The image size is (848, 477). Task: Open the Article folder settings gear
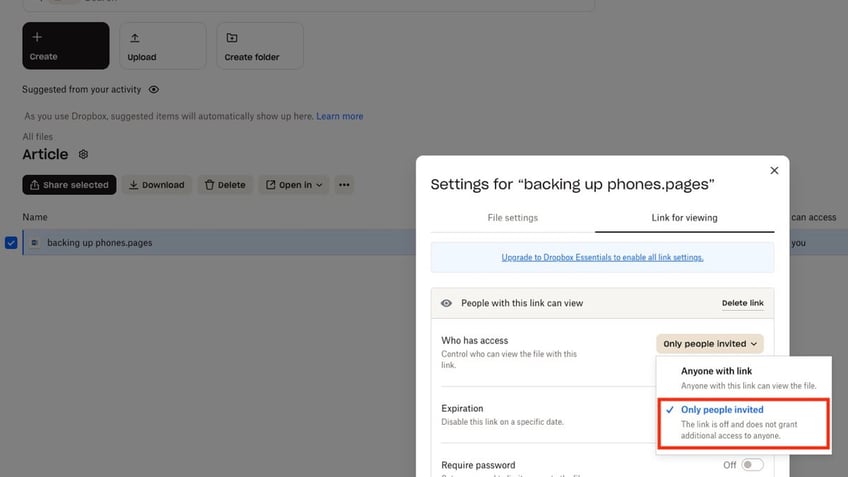83,154
